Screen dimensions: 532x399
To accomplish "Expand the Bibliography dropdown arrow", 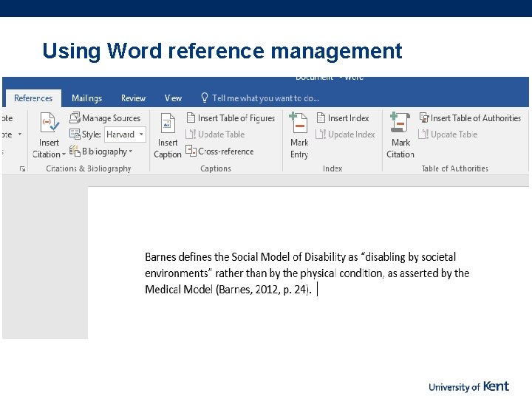I will [131, 151].
